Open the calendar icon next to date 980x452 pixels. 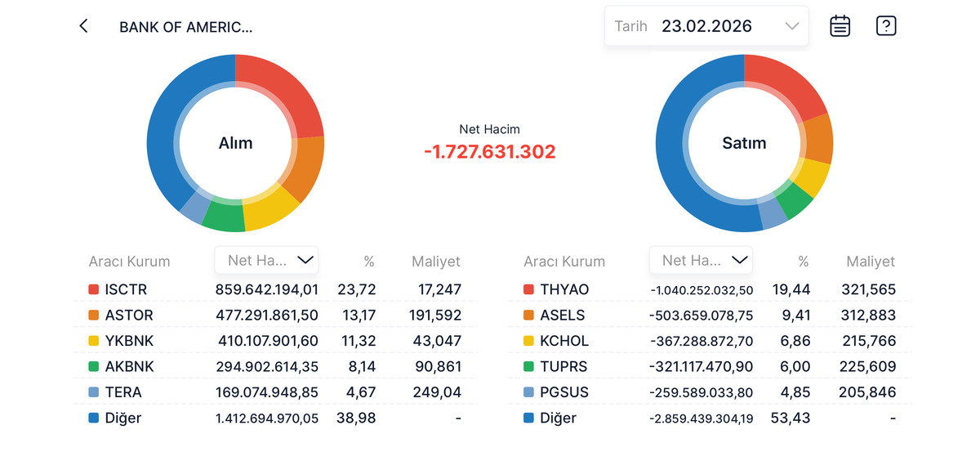[x=840, y=26]
